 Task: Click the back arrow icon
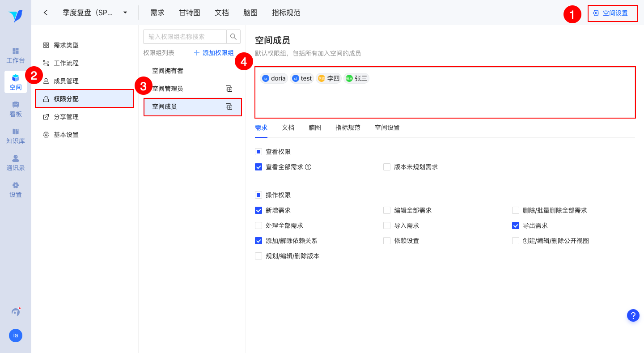point(46,13)
